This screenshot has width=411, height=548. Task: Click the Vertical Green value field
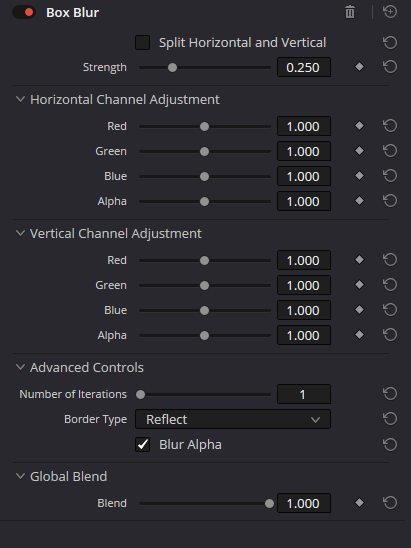tap(304, 285)
